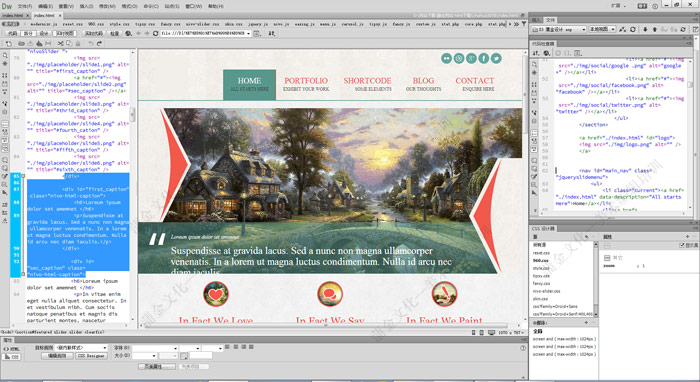Switch the Properties panel to CSS mode

(x=12, y=357)
